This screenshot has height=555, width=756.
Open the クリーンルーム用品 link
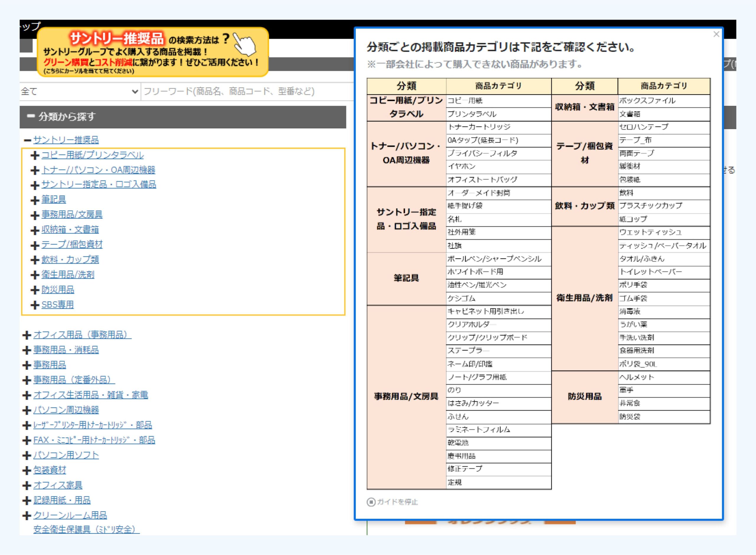70,515
